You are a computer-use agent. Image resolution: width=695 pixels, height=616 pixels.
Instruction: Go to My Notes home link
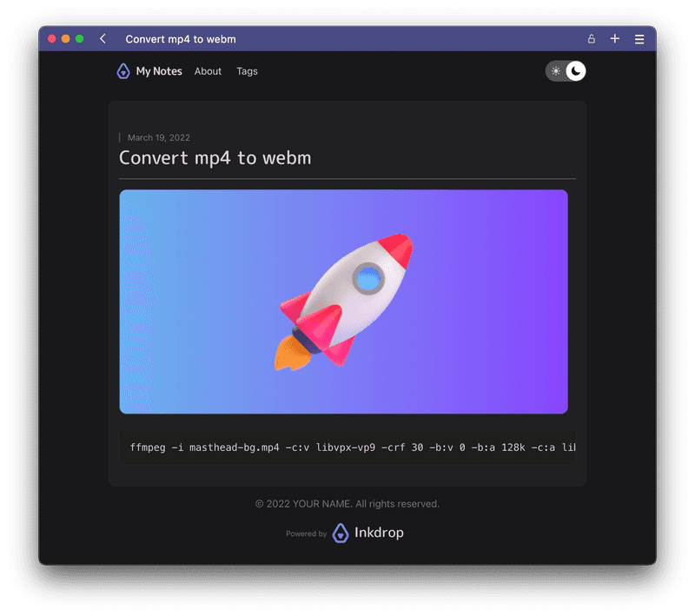159,71
